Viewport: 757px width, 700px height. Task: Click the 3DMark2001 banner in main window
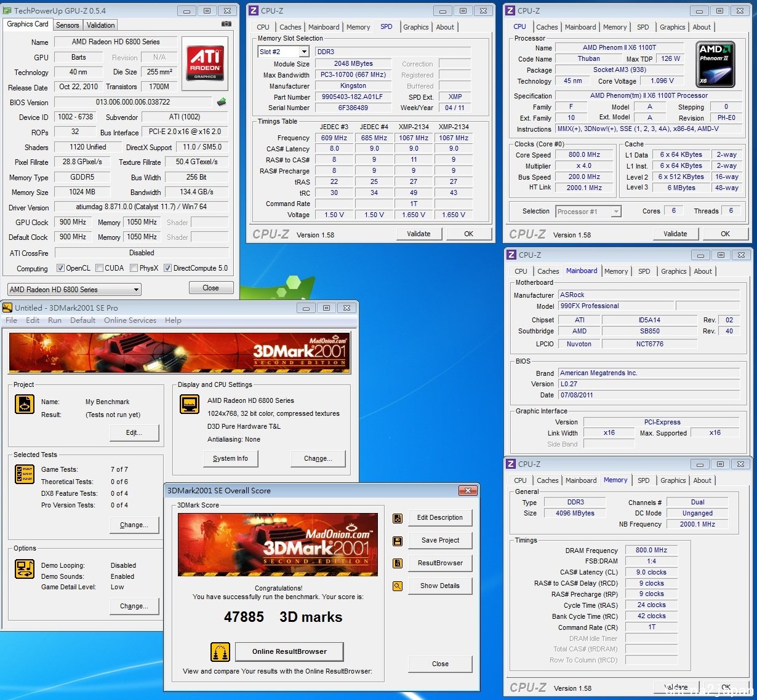coord(179,353)
